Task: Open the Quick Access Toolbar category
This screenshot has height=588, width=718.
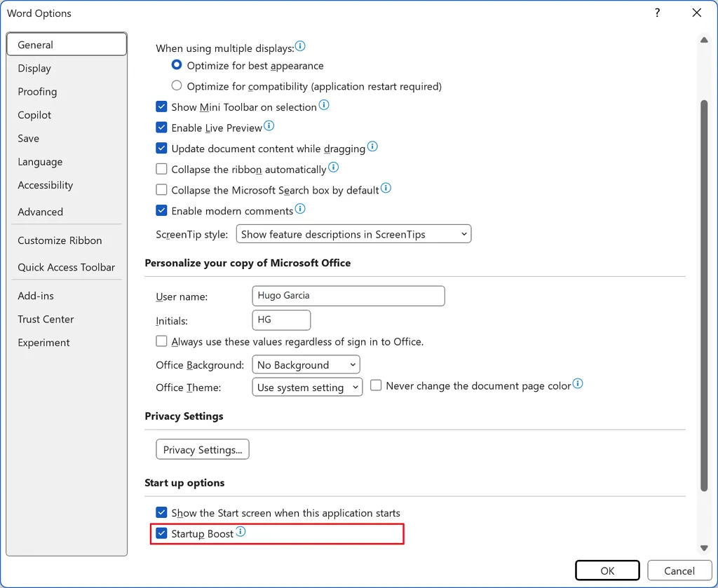Action: click(x=67, y=267)
